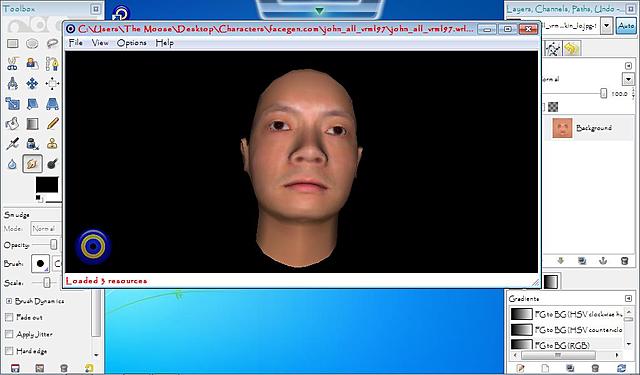This screenshot has width=640, height=375.
Task: Click 'Loaded 3 resources' status text
Action: click(106, 281)
